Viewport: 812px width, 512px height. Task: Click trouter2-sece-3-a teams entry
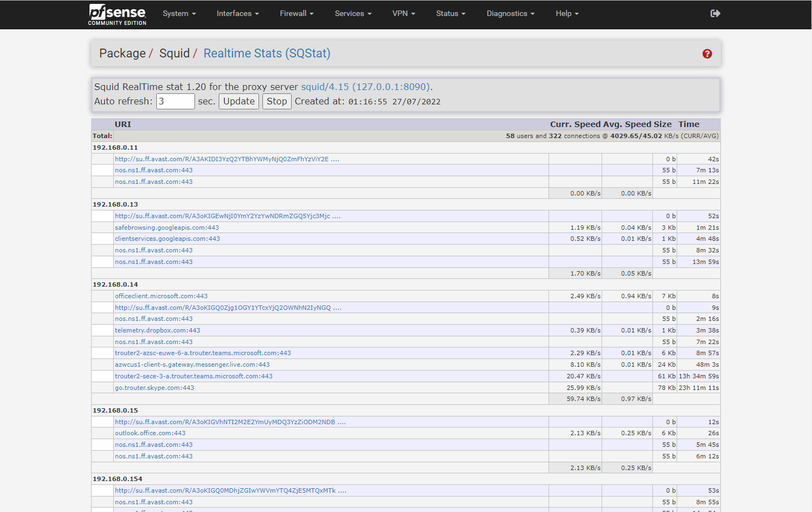tap(194, 376)
